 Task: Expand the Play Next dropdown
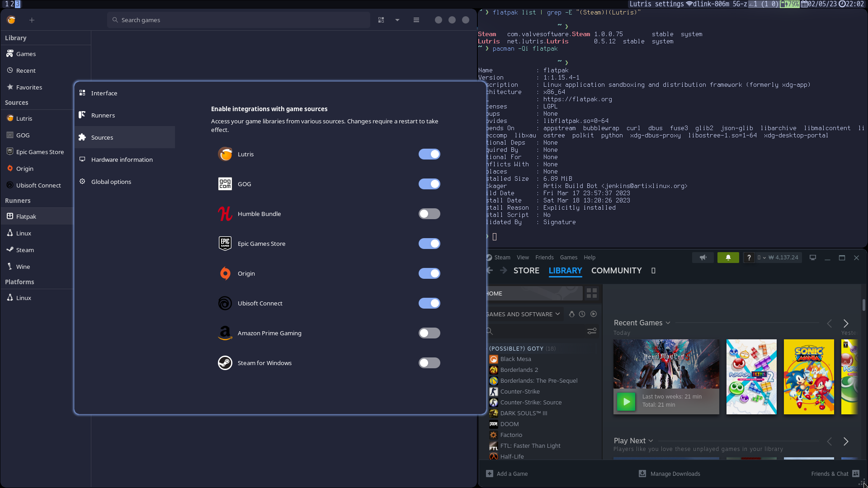pos(651,441)
